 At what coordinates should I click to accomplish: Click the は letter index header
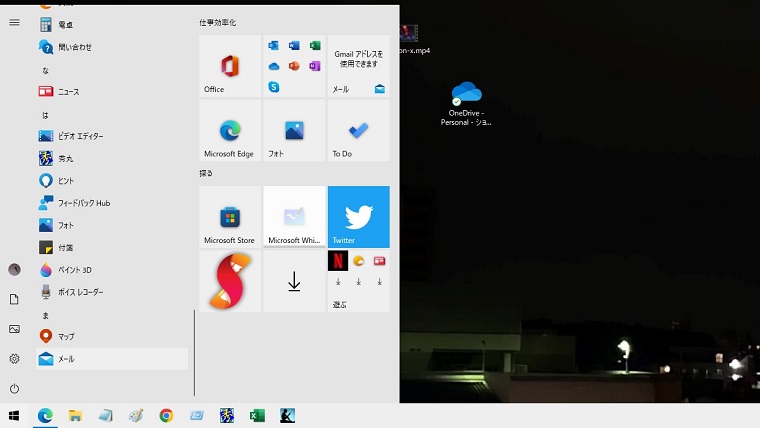pos(45,115)
